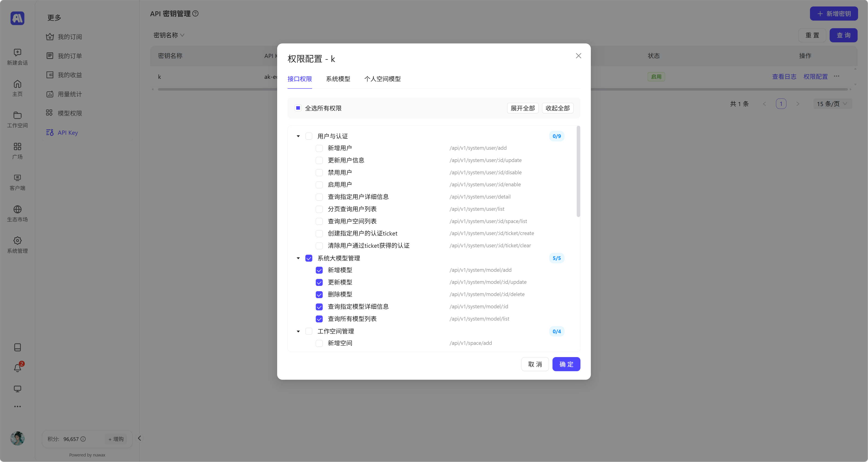Switch to 接口权限 tab

pyautogui.click(x=300, y=79)
